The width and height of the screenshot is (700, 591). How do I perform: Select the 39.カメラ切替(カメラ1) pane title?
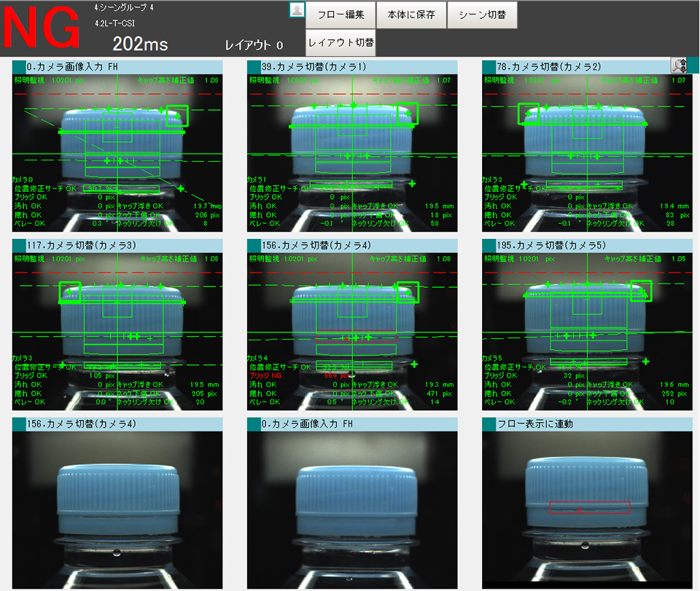click(x=358, y=66)
